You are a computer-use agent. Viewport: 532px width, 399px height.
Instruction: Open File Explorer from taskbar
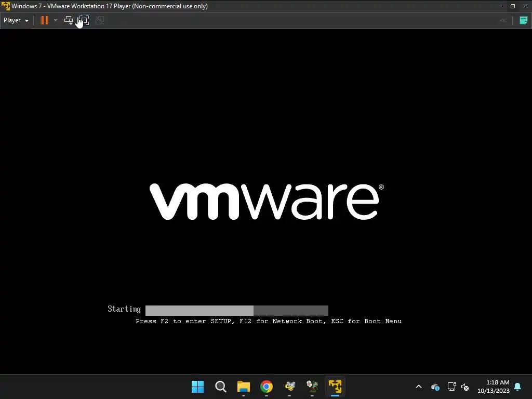(244, 387)
